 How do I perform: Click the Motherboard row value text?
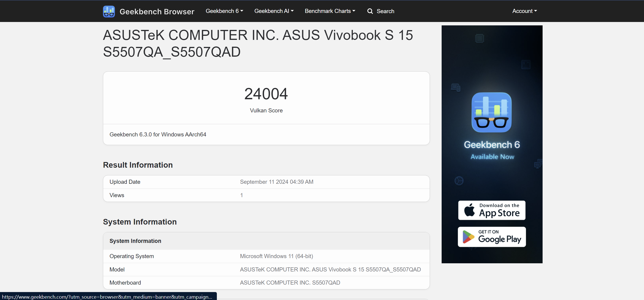[x=290, y=283]
